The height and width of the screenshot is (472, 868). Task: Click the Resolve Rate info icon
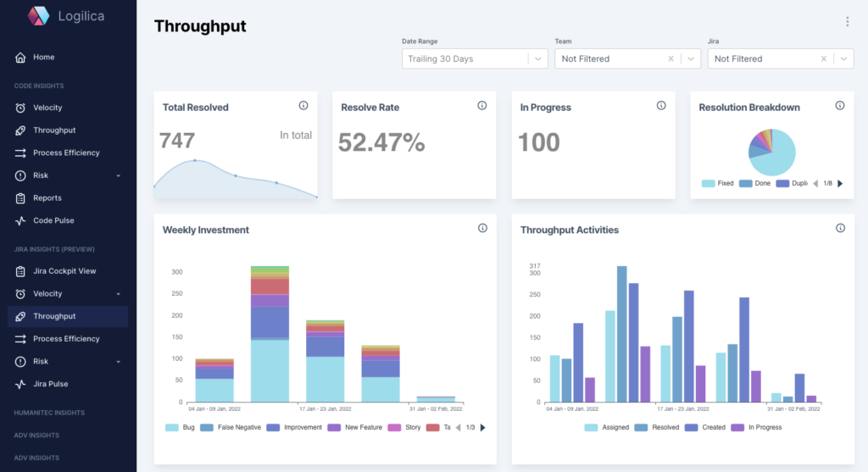pos(482,106)
